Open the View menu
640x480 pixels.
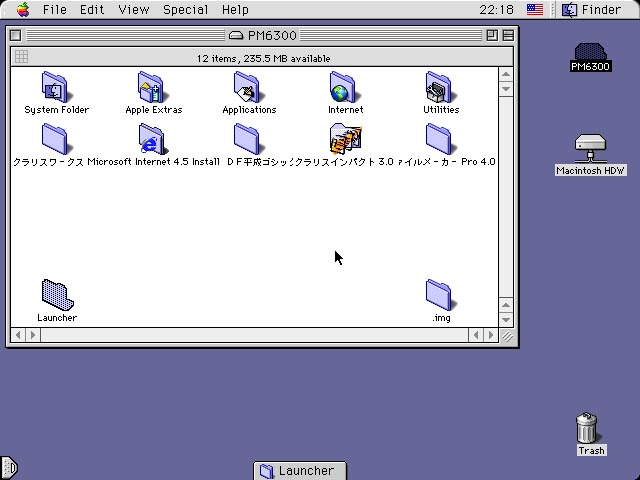click(133, 9)
